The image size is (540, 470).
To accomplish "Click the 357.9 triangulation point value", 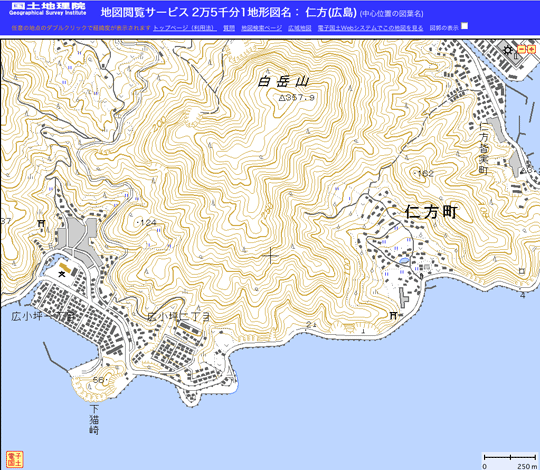I will click(x=300, y=97).
